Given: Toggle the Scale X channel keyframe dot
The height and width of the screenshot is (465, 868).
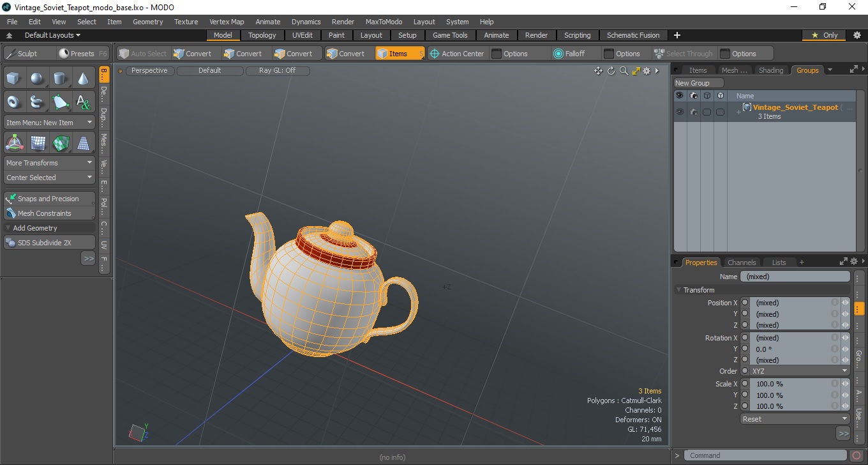Looking at the screenshot, I should [745, 384].
